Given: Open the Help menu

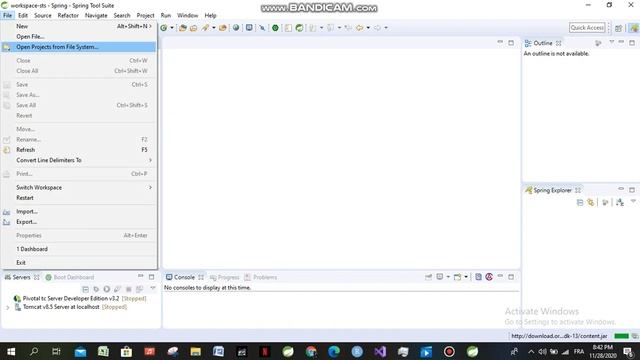Looking at the screenshot, I should click(210, 16).
